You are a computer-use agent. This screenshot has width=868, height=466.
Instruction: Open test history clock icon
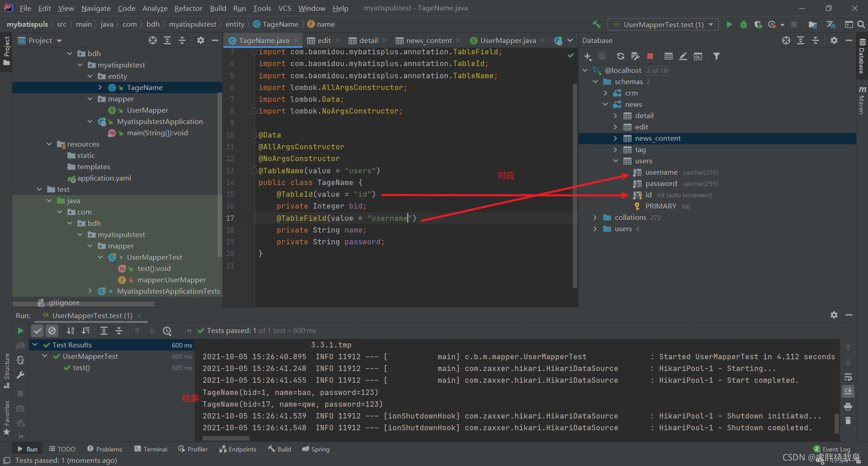point(167,331)
